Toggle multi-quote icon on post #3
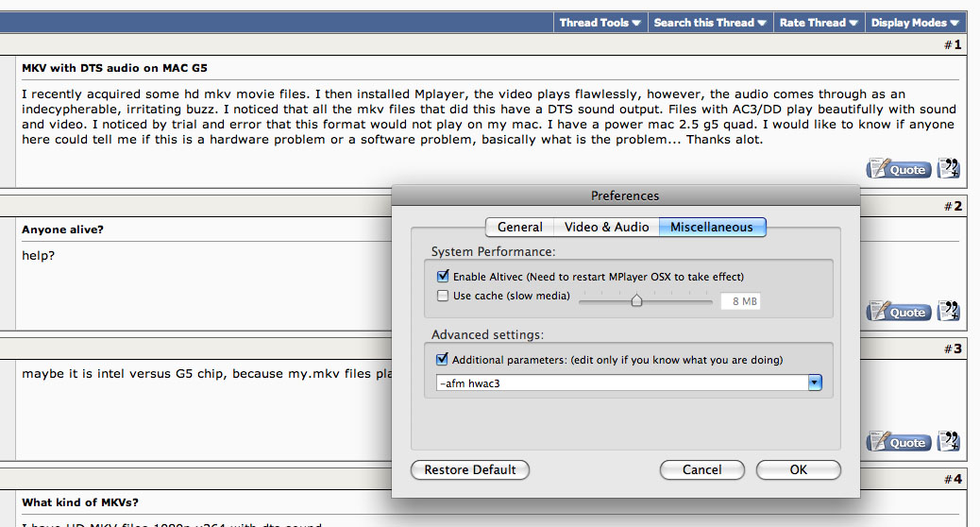The width and height of the screenshot is (980, 527). pos(949,441)
